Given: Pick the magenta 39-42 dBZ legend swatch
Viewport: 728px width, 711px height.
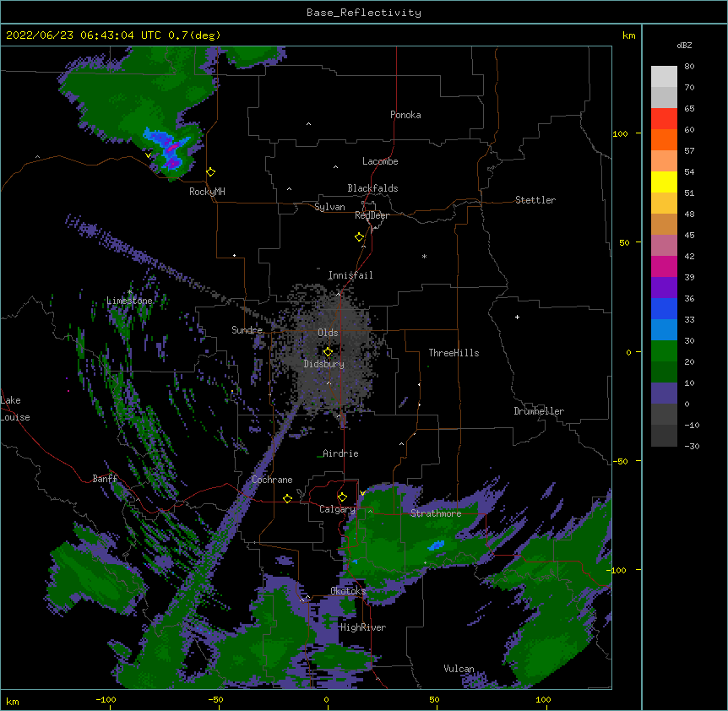Looking at the screenshot, I should 664,266.
